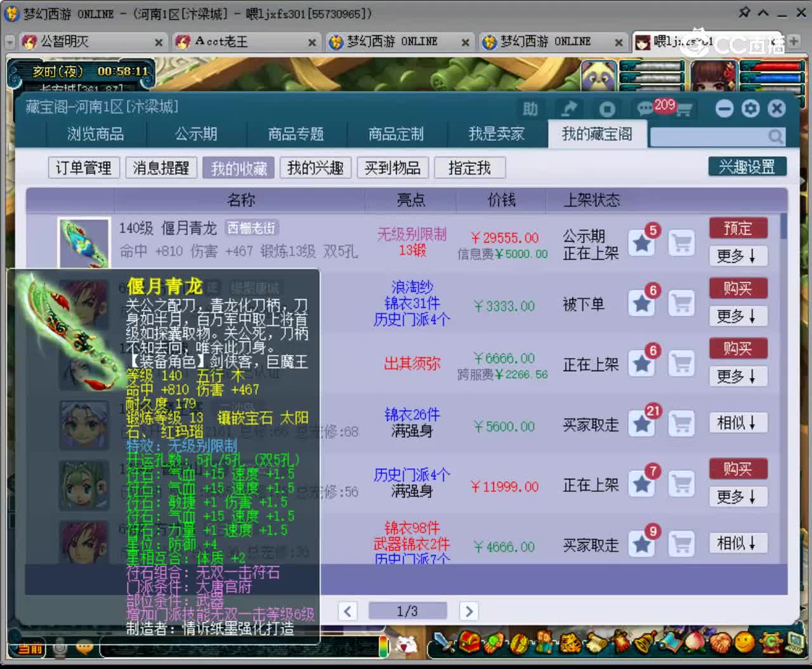Expand 更多 under the 预定 button
This screenshot has height=669, width=812.
click(738, 256)
